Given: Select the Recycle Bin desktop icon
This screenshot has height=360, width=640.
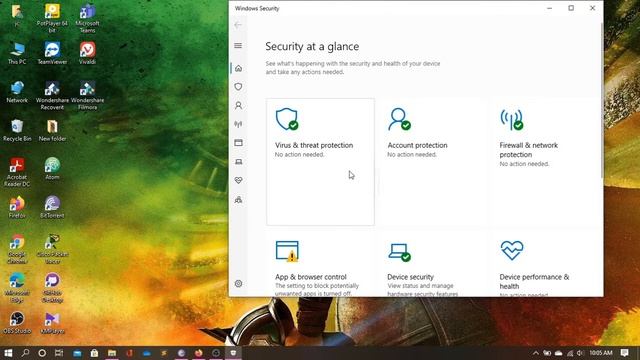Looking at the screenshot, I should pyautogui.click(x=17, y=130).
